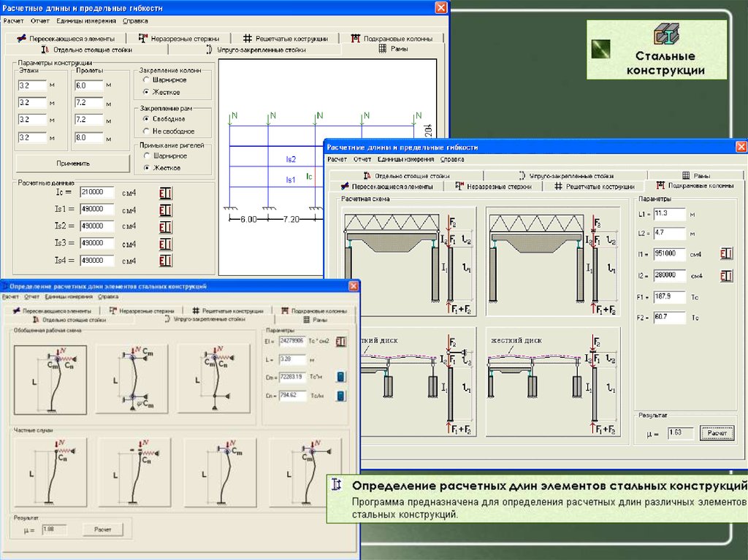Open calculator icon beside Cn value
The width and height of the screenshot is (748, 560).
pos(340,396)
